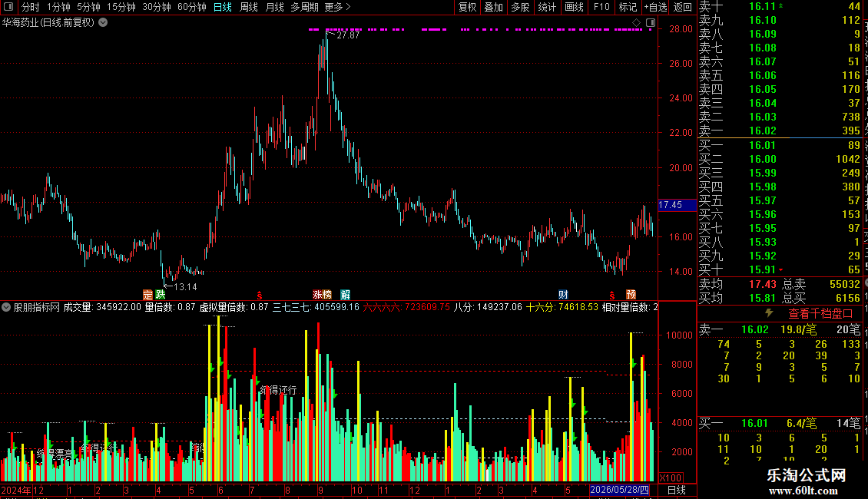Click 19.8/笔 in 卖一 detail
This screenshot has width=868, height=499.
pyautogui.click(x=798, y=329)
